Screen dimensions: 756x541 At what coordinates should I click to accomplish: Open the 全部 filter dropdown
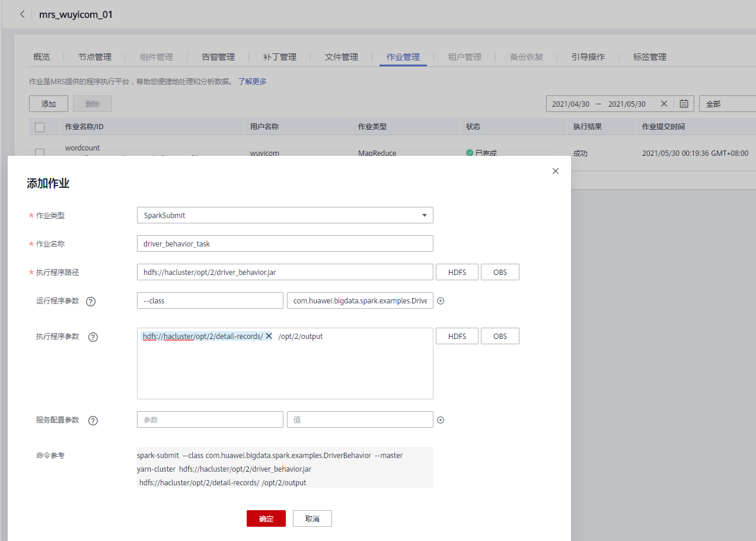click(728, 104)
